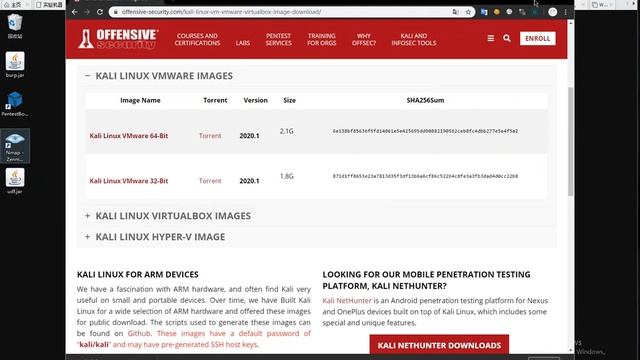Click the 'kali/kali' default password text
The height and width of the screenshot is (360, 640).
pos(94,344)
